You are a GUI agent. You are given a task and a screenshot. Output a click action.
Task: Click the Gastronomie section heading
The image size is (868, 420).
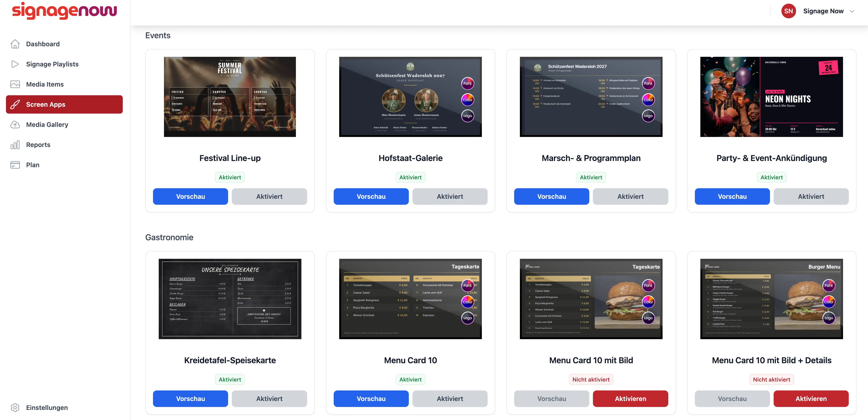pyautogui.click(x=169, y=237)
